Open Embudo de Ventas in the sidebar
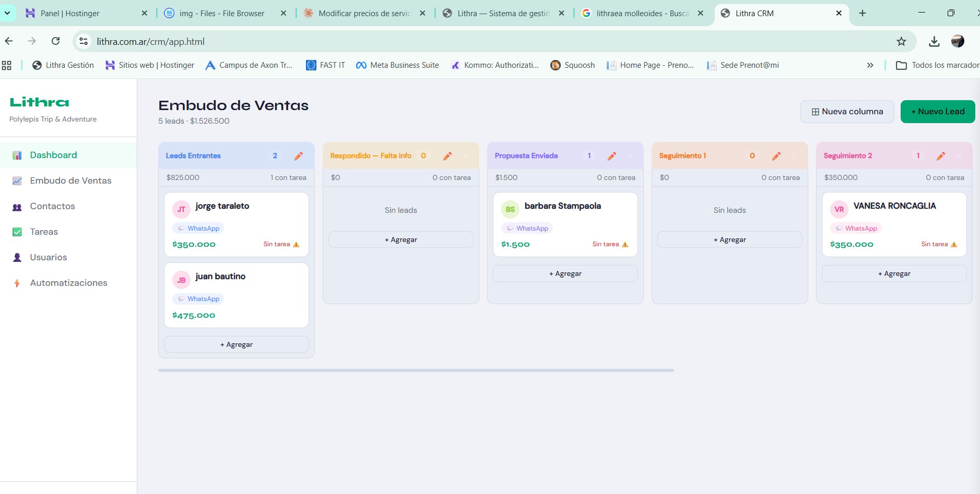The image size is (980, 494). click(x=68, y=180)
